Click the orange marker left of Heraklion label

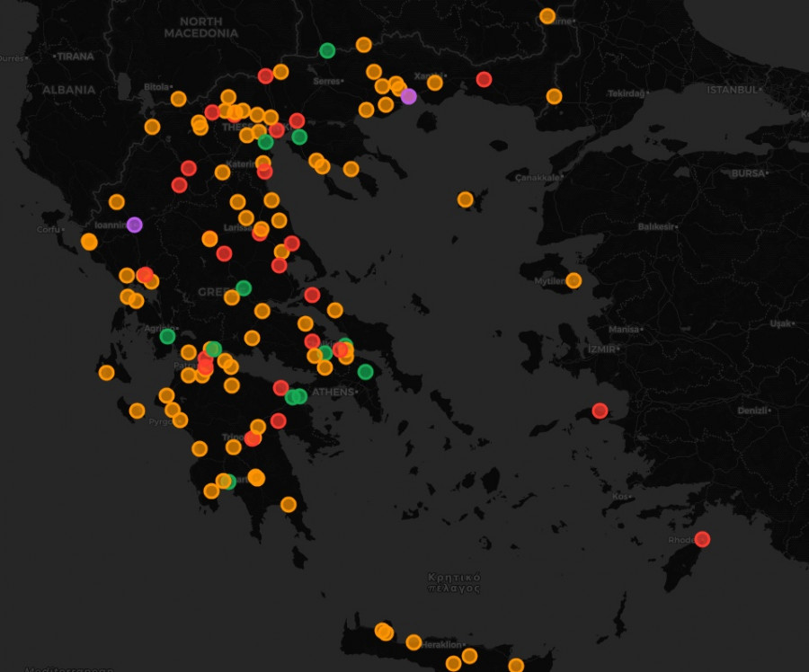pos(413,642)
